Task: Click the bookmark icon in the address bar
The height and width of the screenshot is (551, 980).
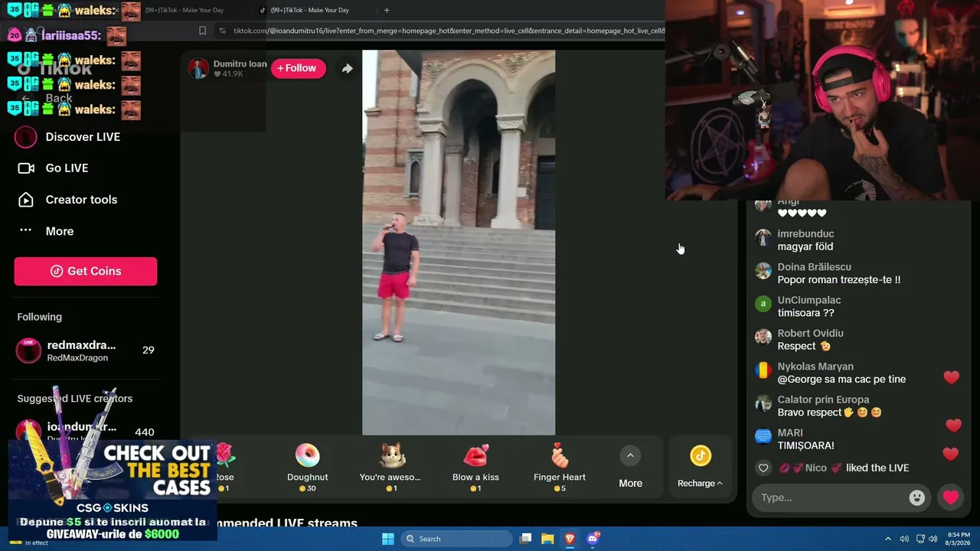Action: (x=202, y=31)
